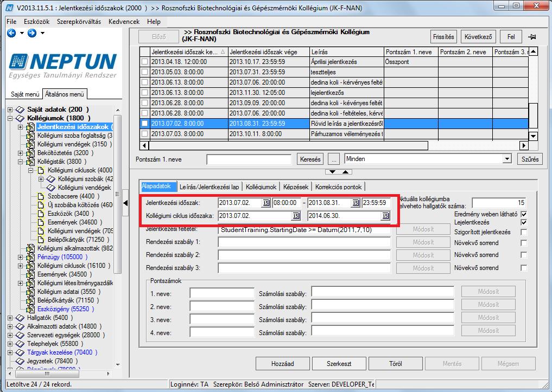Image resolution: width=552 pixels, height=392 pixels.
Task: Click the Neptun app icon in title bar
Action: pos(10,8)
